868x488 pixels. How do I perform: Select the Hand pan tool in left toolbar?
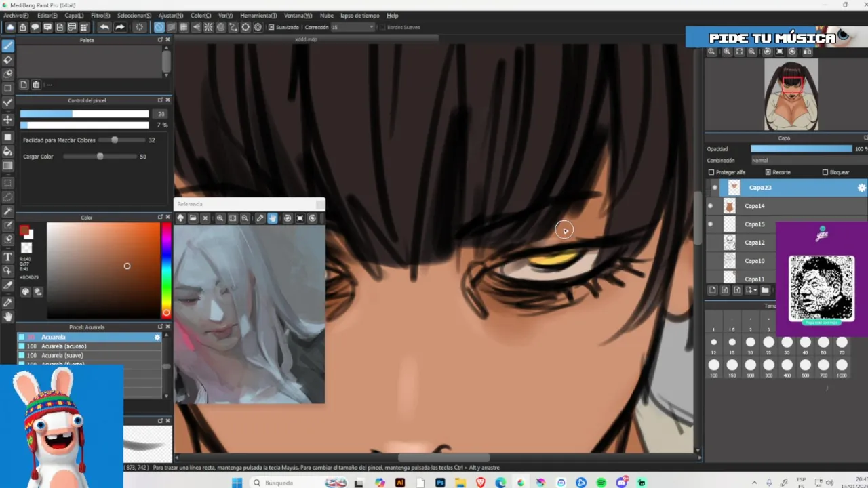8,317
